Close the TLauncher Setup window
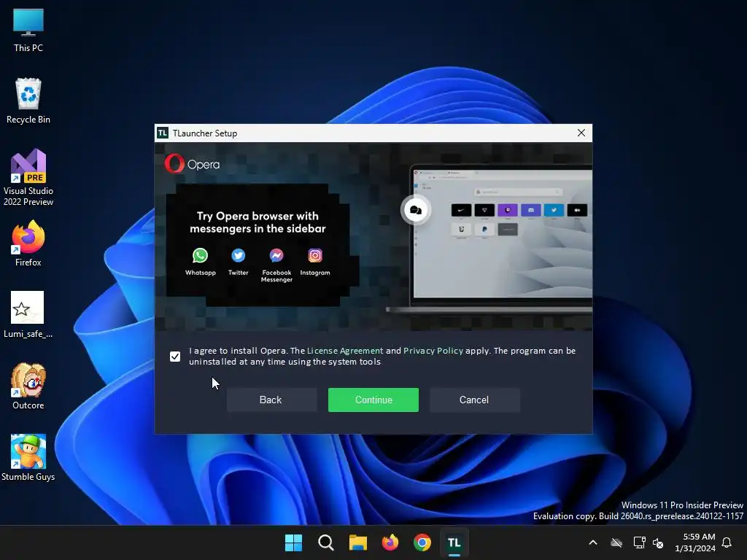 (581, 133)
